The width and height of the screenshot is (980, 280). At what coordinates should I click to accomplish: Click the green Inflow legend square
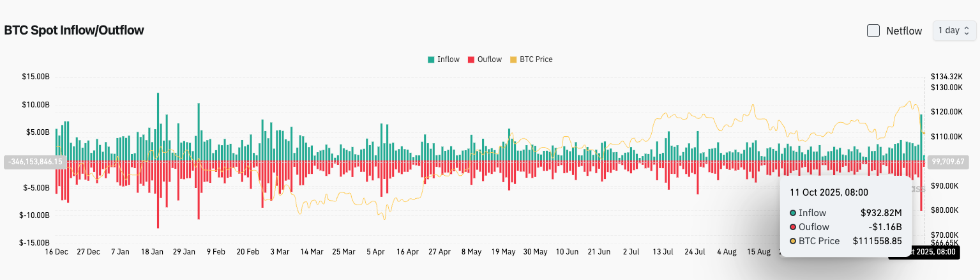(431, 59)
